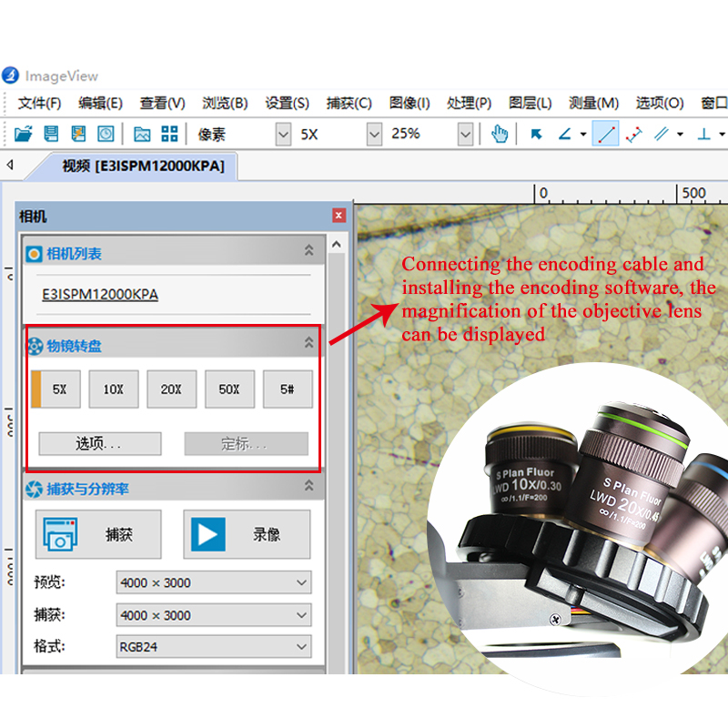The width and height of the screenshot is (728, 728).
Task: Open the 测量(M) menu
Action: pyautogui.click(x=594, y=103)
